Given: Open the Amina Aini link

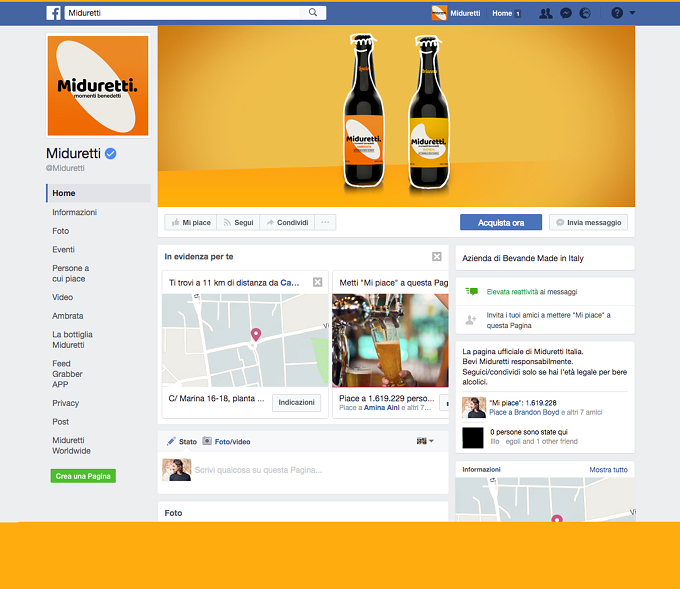Looking at the screenshot, I should pyautogui.click(x=382, y=408).
